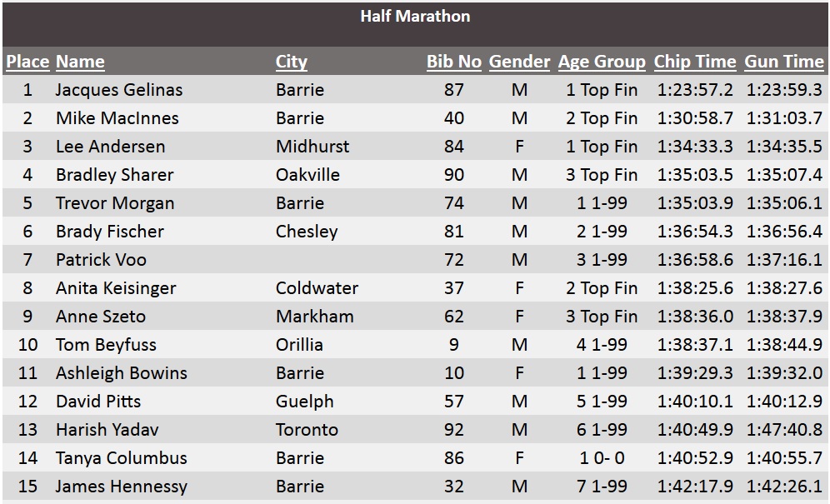Click Oakville in Bradley Sharer's row
The width and height of the screenshot is (830, 504).
coord(307,175)
